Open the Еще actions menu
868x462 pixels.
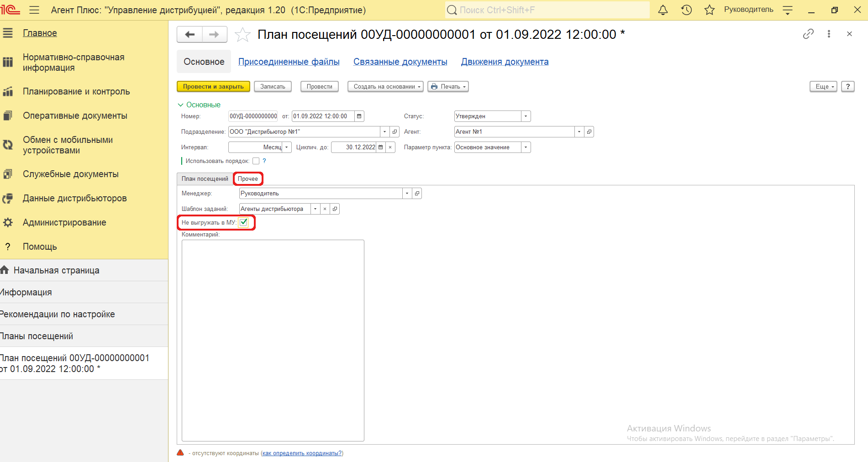click(823, 86)
